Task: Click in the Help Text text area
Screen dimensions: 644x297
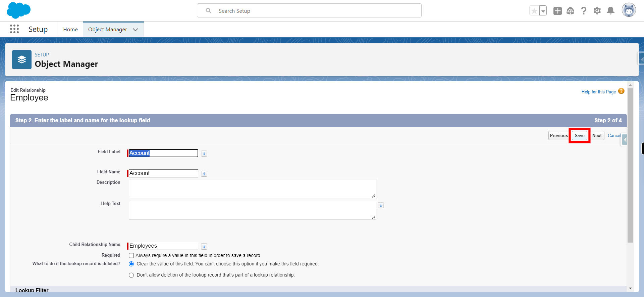Action: tap(253, 210)
